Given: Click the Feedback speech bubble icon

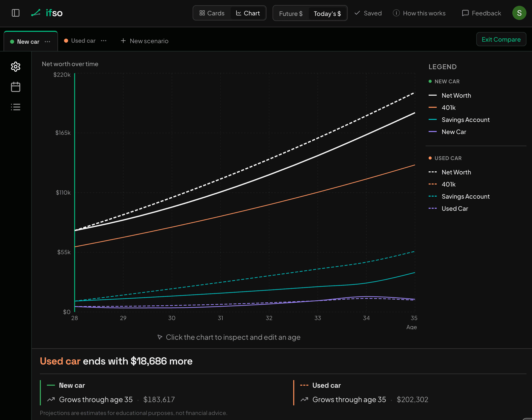Looking at the screenshot, I should (x=465, y=13).
